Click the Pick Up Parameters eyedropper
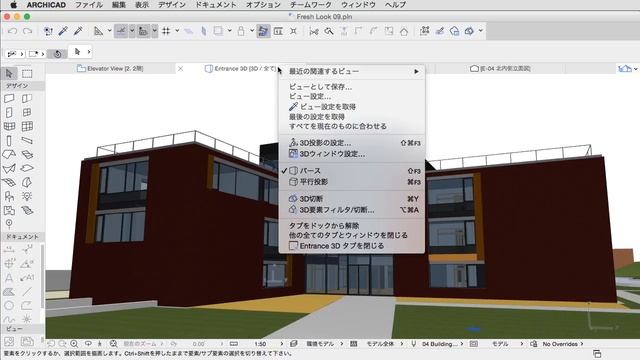 tap(63, 31)
